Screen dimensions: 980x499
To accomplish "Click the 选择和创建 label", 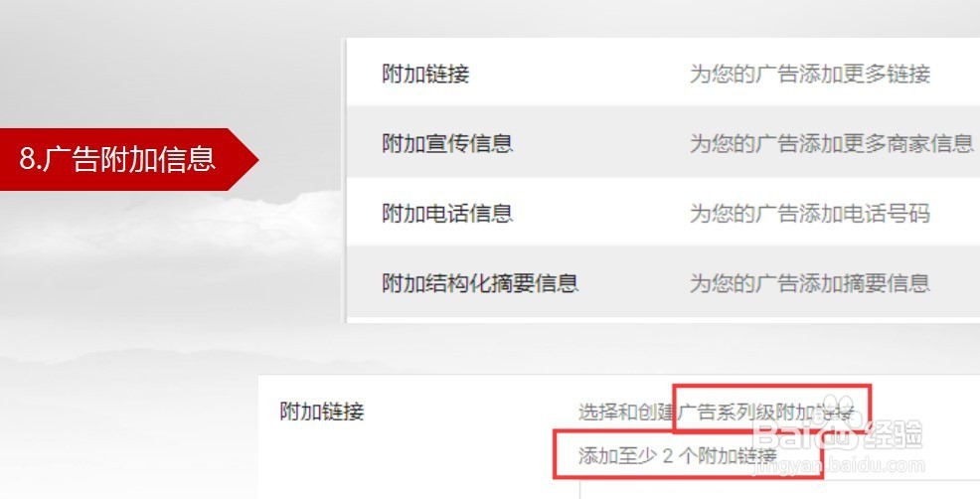I will point(625,413).
